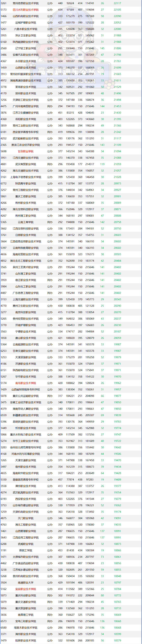
Task: Select school name 莱芜职业技术学院
Action: [26, 87]
